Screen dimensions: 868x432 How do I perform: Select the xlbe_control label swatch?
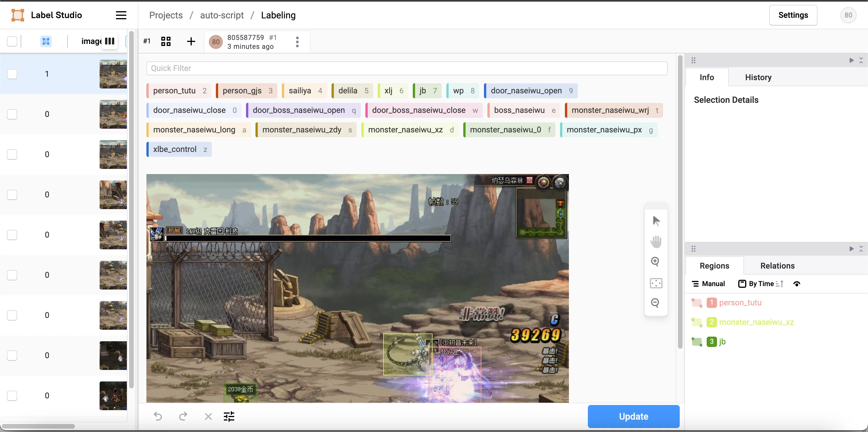pyautogui.click(x=179, y=149)
